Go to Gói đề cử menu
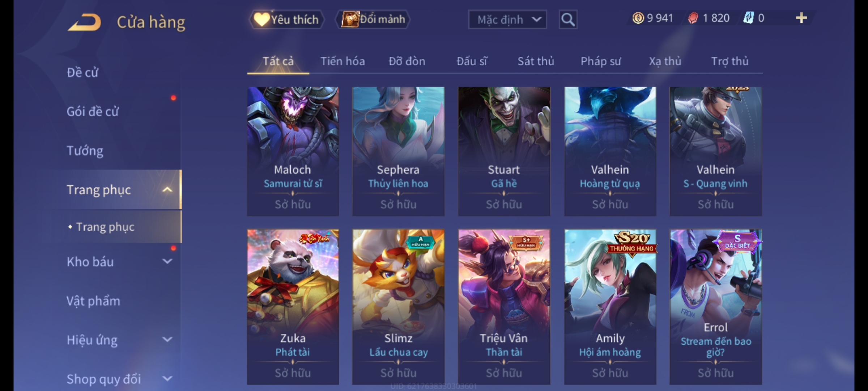Screen dimensions: 868x391 93,112
